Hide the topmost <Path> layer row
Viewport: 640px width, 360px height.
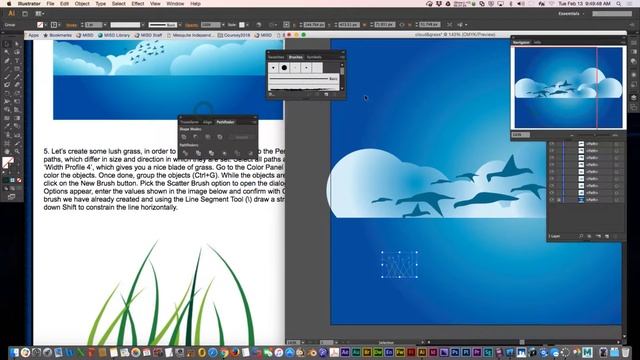pos(552,144)
